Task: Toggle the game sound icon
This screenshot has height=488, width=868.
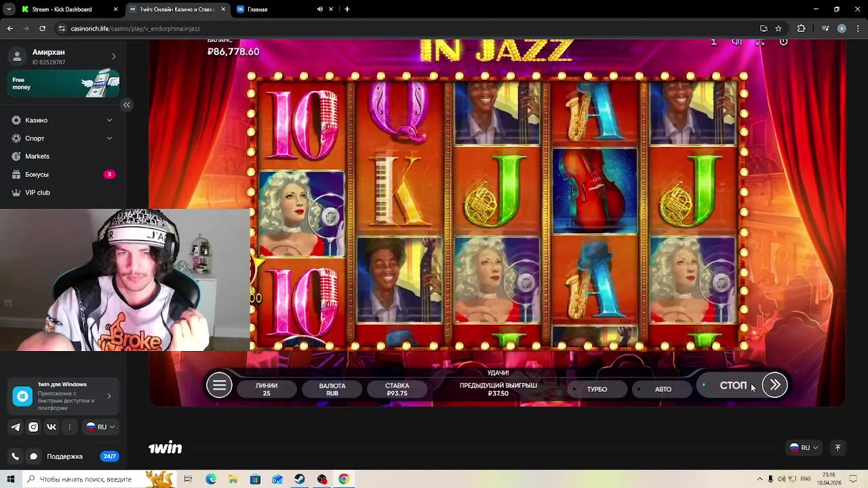Action: tap(737, 42)
